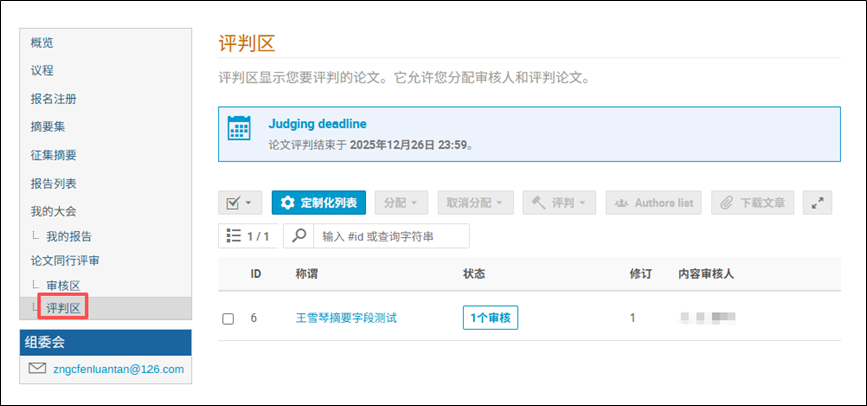Image resolution: width=867 pixels, height=406 pixels.
Task: Expand the 取消分配 dropdown
Action: (x=476, y=203)
